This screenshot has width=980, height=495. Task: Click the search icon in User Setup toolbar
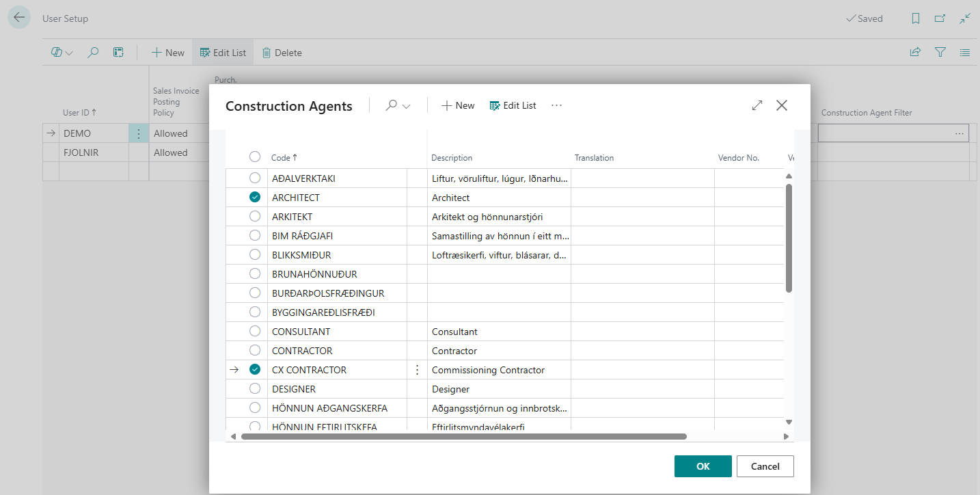point(94,52)
